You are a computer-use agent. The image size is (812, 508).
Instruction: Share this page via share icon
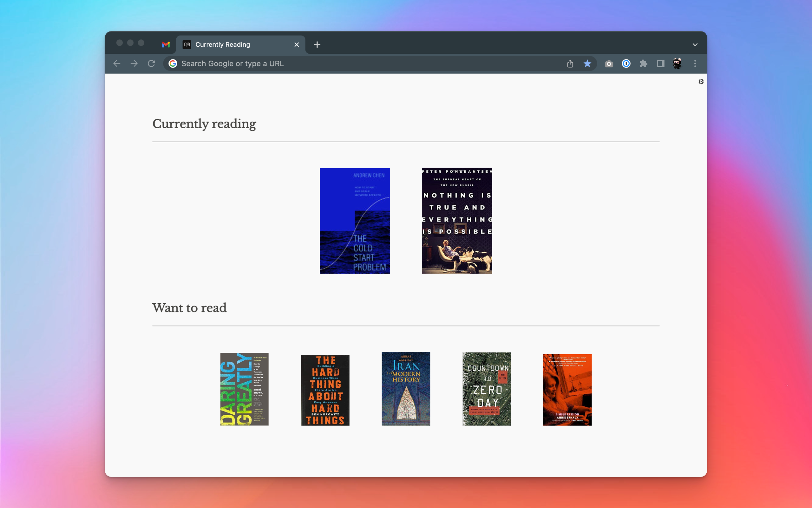click(x=570, y=63)
